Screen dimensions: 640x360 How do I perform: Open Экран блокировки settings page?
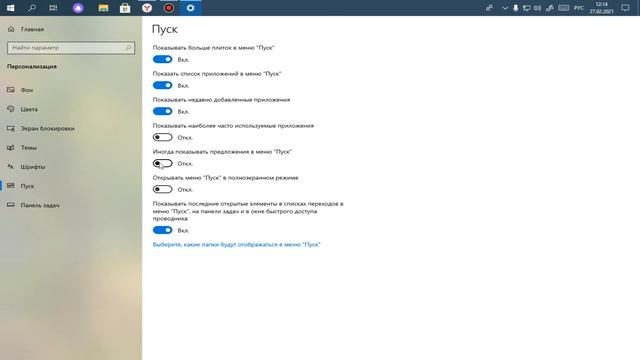47,128
